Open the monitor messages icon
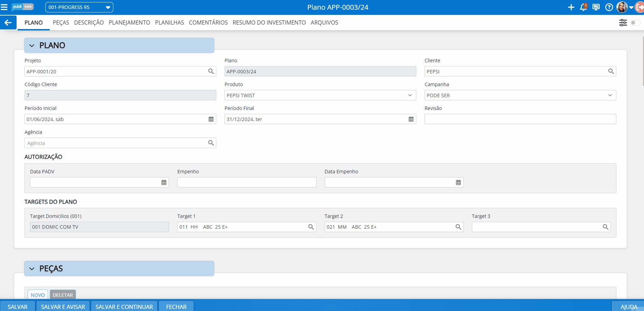644x311 pixels. [x=596, y=7]
